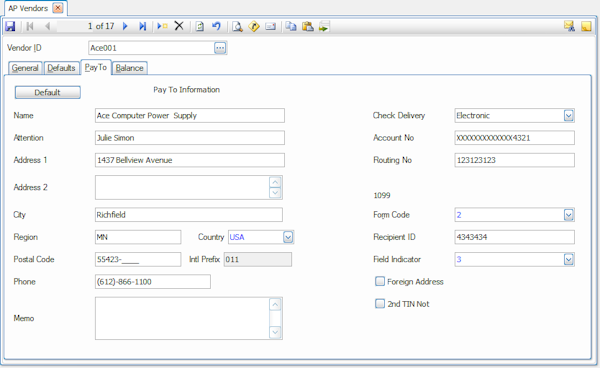Screen dimensions: 600x368
Task: Close the AP Vendors tab
Action: 58,8
